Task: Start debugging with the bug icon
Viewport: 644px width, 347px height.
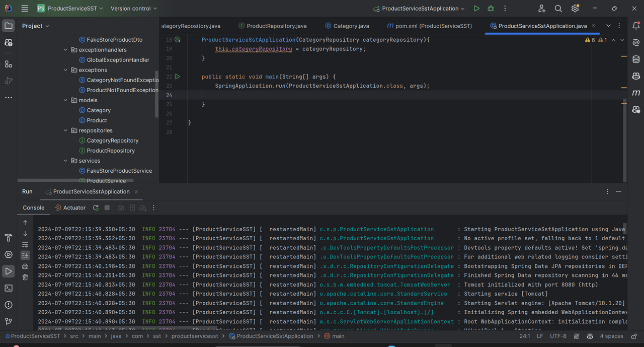Action: click(x=491, y=9)
